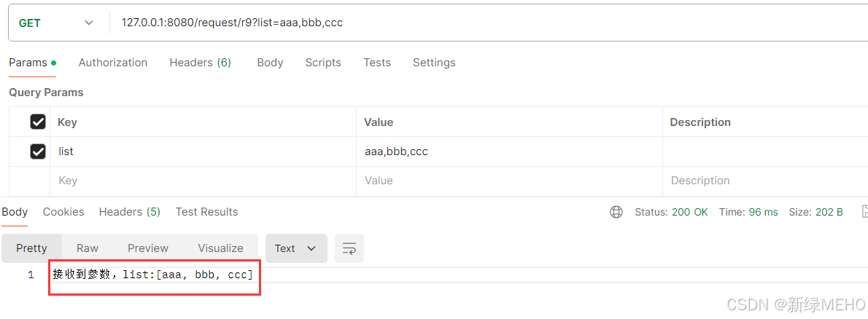868x319 pixels.
Task: Click the chevron next to GET
Action: coord(88,23)
